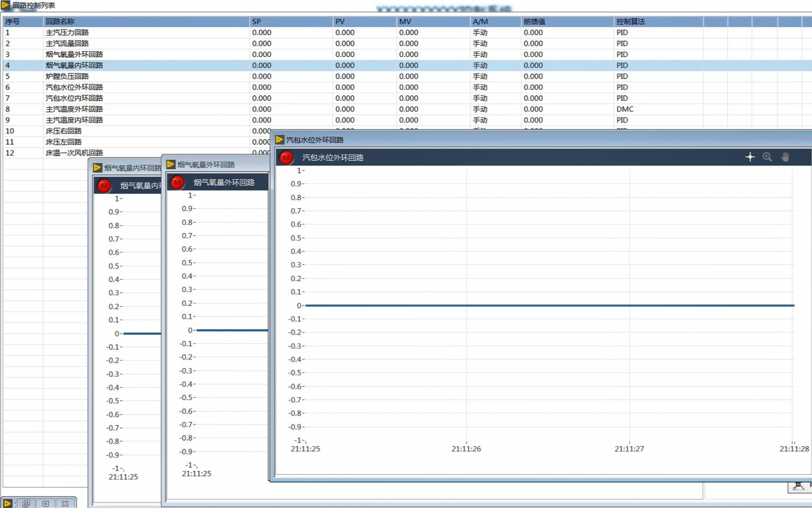Image resolution: width=812 pixels, height=508 pixels.
Task: Click the 控制算法 column header
Action: pos(659,22)
